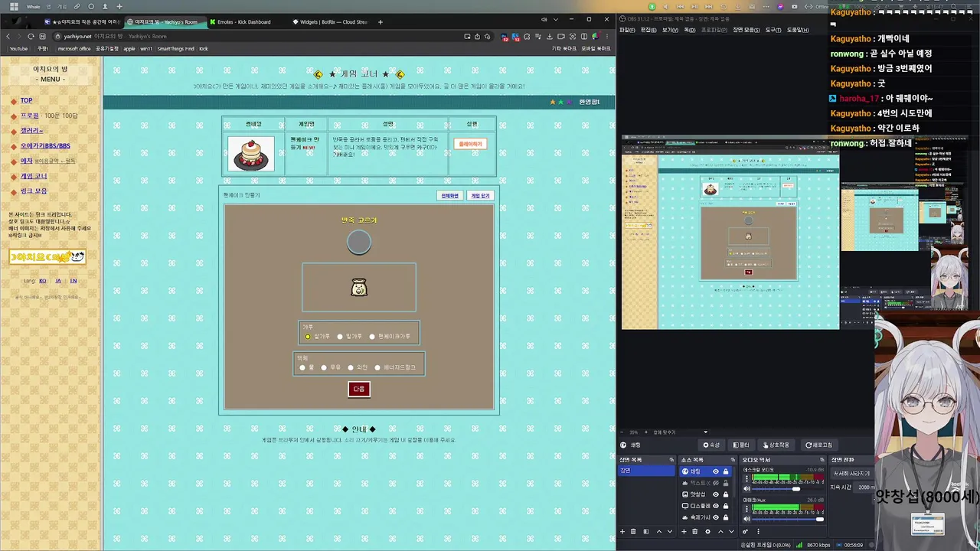Open OBS source 필터 button
Image resolution: width=980 pixels, height=551 pixels.
point(741,445)
